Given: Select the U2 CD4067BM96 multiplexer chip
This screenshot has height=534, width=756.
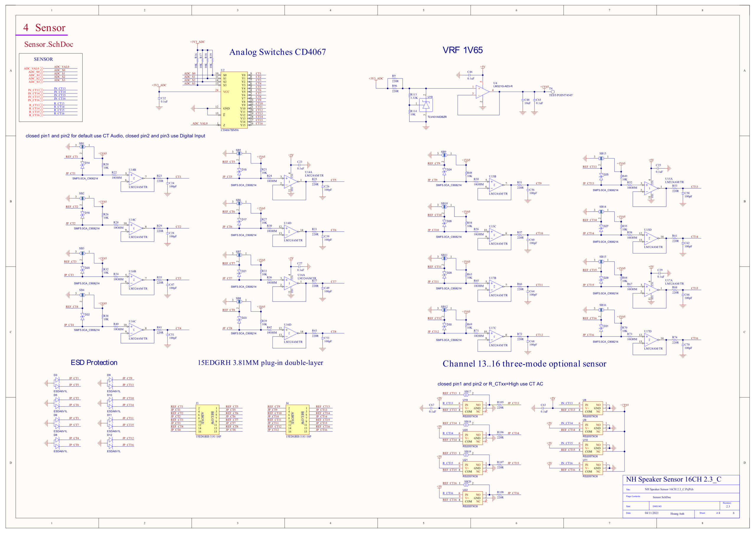Looking at the screenshot, I should click(x=234, y=100).
